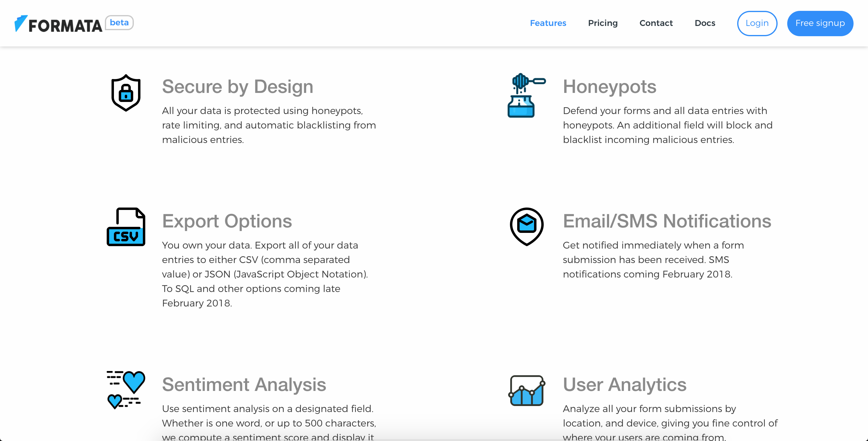Click the Honeypots heading
The image size is (868, 441).
tap(609, 87)
